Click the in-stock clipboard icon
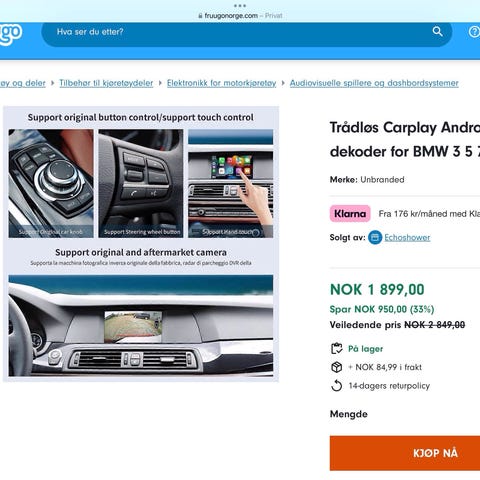The image size is (480, 480). 337,349
